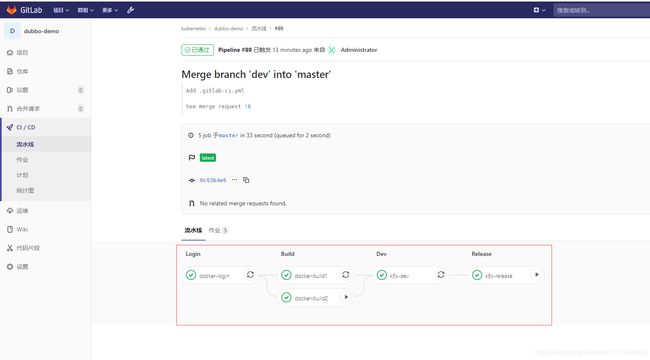Open dubbo-demo project avatar in sidebar

12,31
